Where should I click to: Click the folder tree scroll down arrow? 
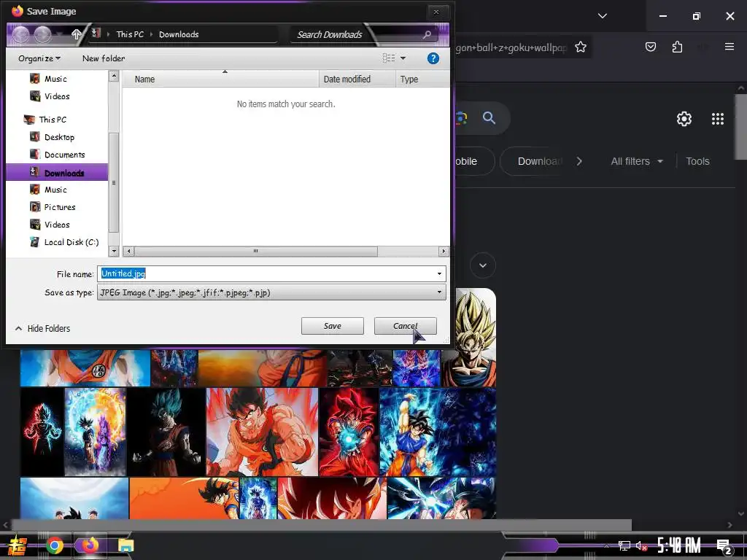tap(113, 251)
